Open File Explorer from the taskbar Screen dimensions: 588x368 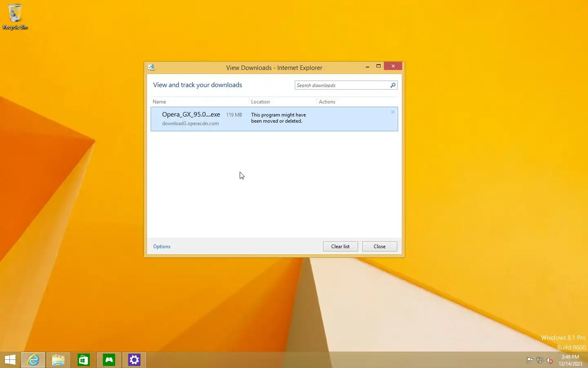[x=58, y=360]
